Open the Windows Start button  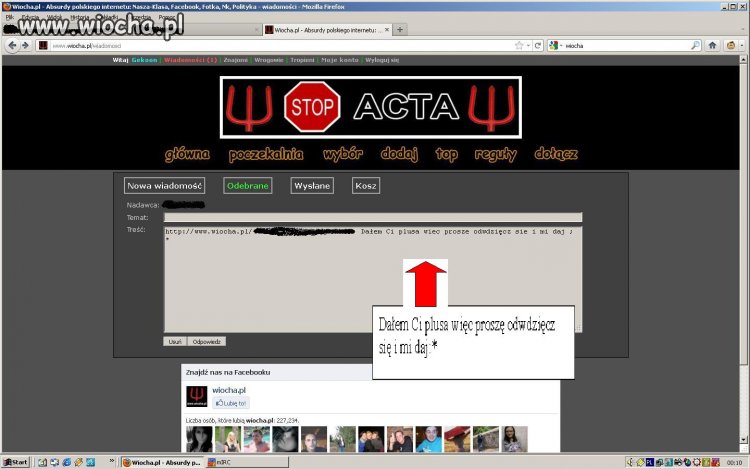16,462
